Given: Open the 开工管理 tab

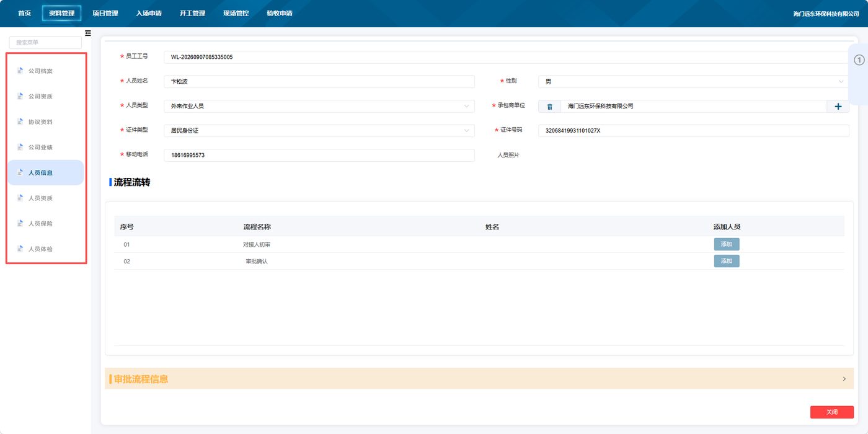Looking at the screenshot, I should pos(192,13).
